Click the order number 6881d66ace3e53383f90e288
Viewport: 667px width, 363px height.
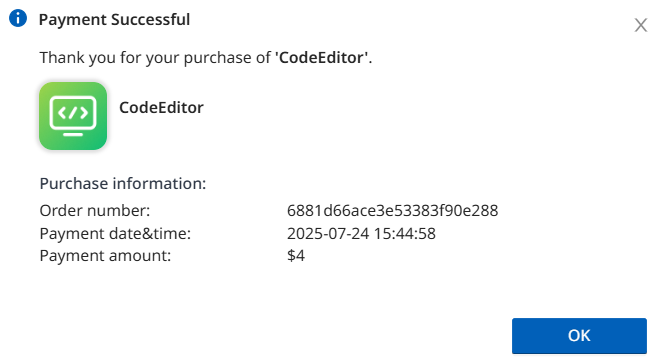click(x=392, y=211)
